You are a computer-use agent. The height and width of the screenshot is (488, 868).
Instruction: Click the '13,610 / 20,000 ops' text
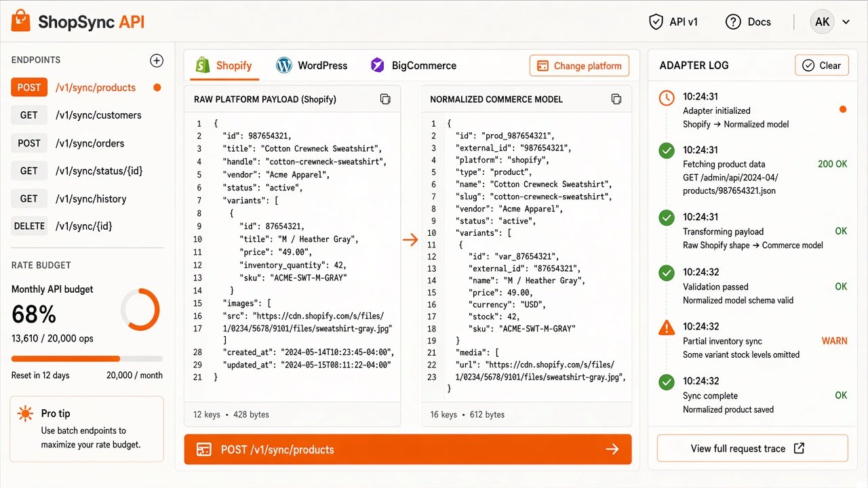click(52, 338)
